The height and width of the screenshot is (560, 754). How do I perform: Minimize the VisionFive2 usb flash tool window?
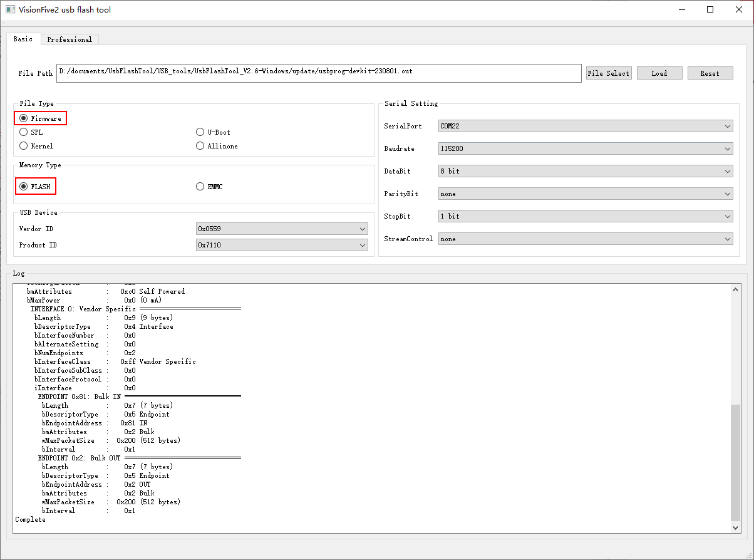[681, 9]
